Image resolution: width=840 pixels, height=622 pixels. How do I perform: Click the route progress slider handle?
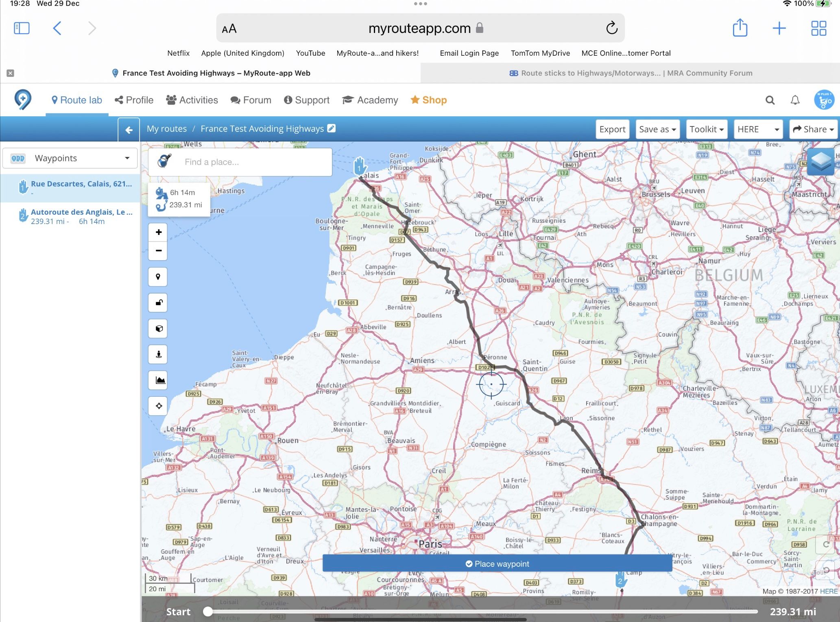coord(208,611)
